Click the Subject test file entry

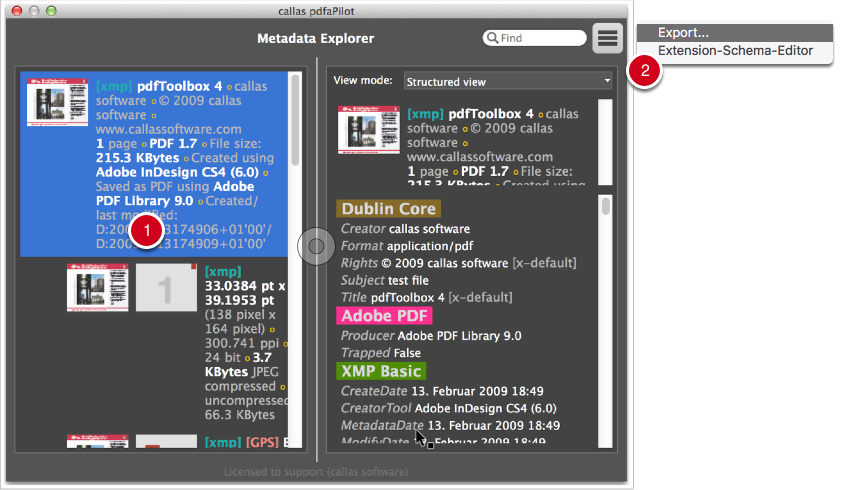coord(384,280)
